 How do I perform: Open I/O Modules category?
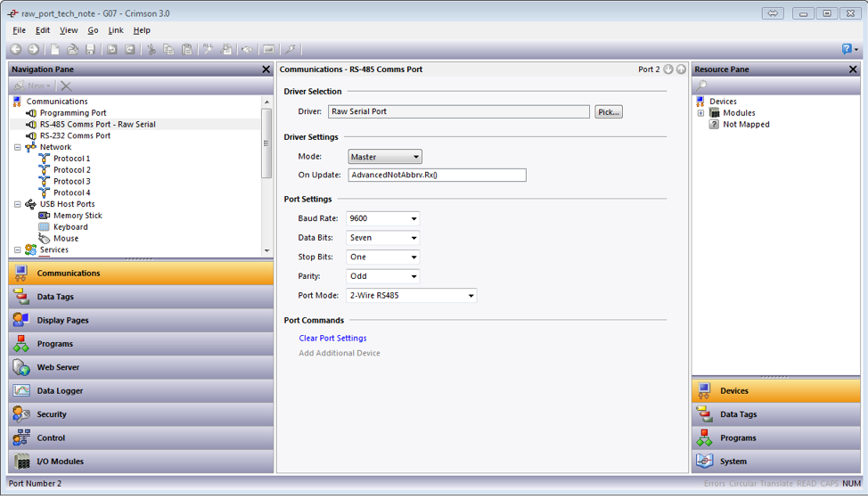141,462
